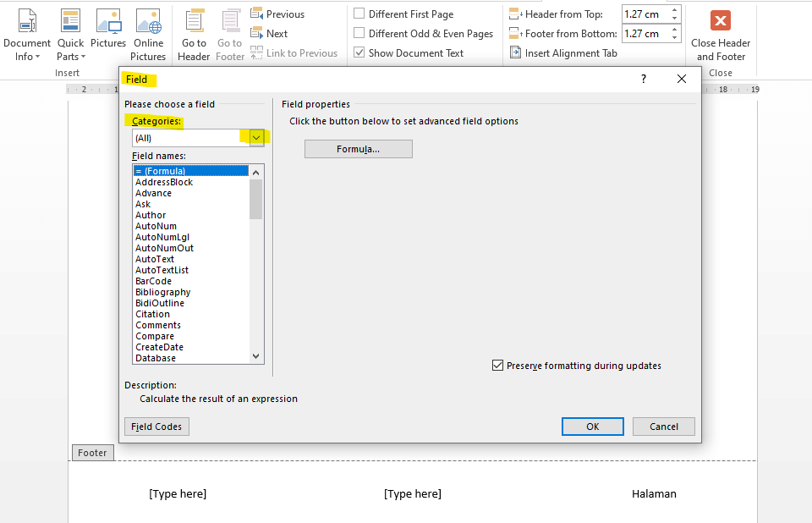Select AutoText in field names
This screenshot has height=523, width=812.
click(x=190, y=259)
